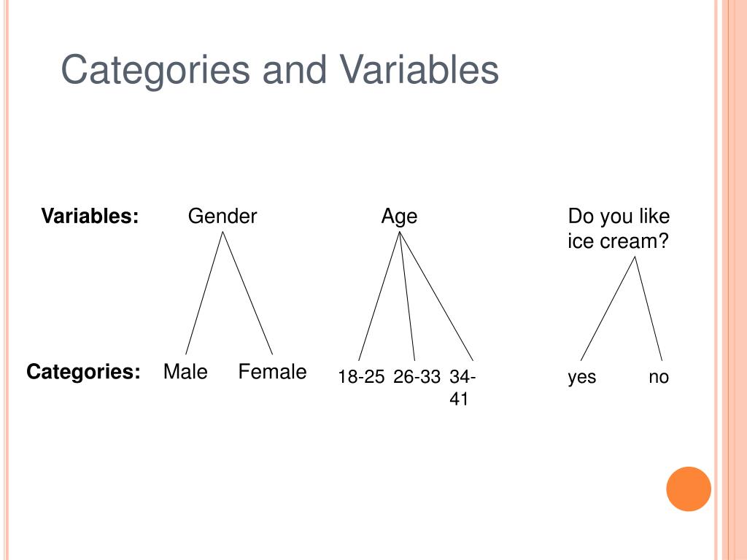The width and height of the screenshot is (747, 560).
Task: Click the peach striped border on right edge
Action: pyautogui.click(x=731, y=280)
